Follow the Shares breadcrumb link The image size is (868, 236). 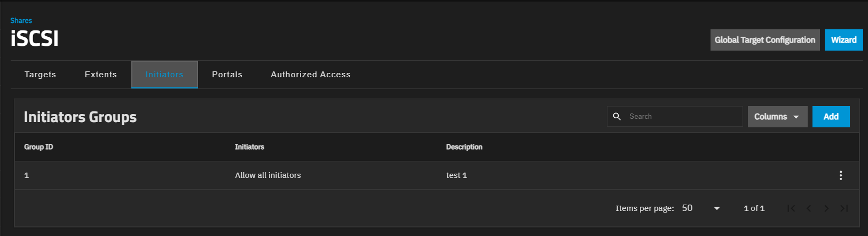pos(21,21)
